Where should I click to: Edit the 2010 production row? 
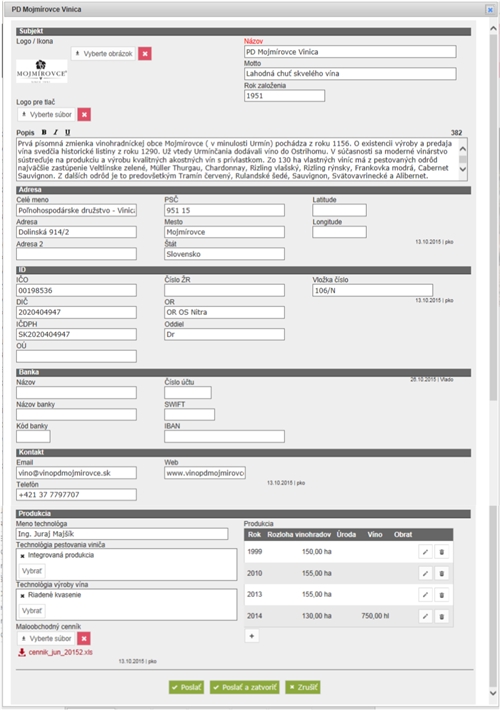425,573
